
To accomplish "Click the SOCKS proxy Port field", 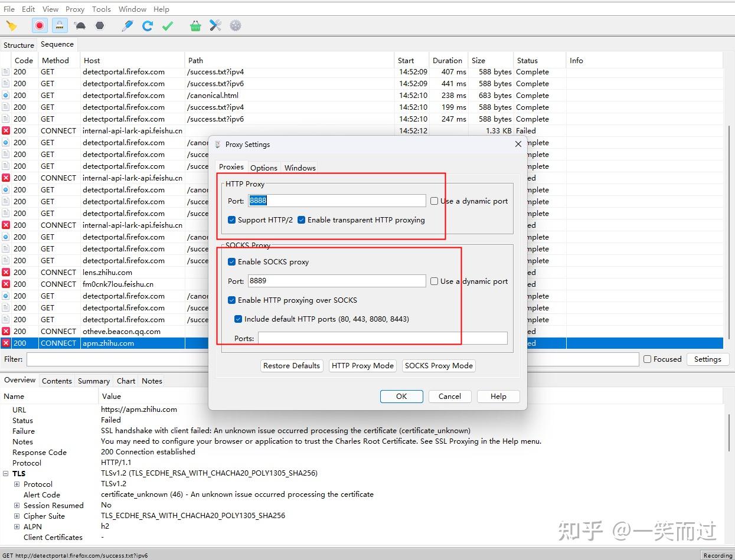I will tap(337, 281).
